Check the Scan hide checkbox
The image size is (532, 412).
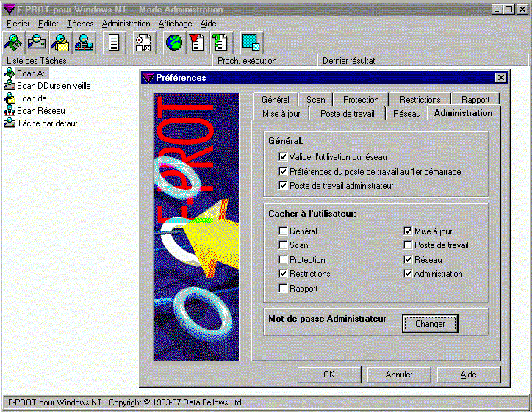coord(283,245)
